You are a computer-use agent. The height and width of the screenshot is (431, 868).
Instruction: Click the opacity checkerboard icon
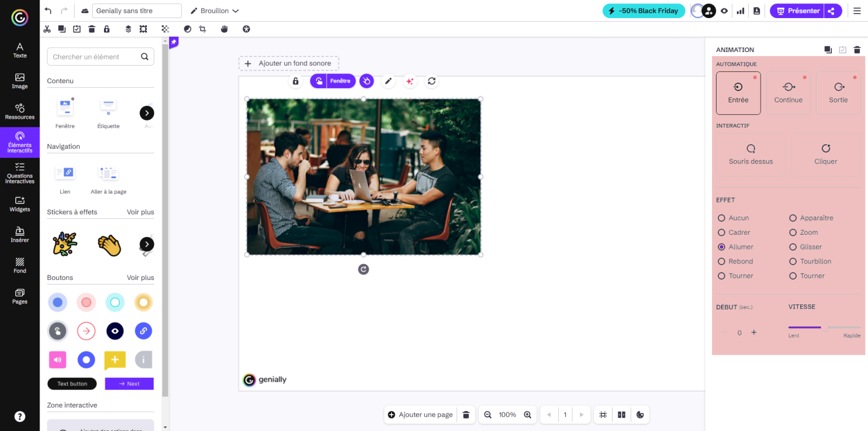click(x=165, y=29)
